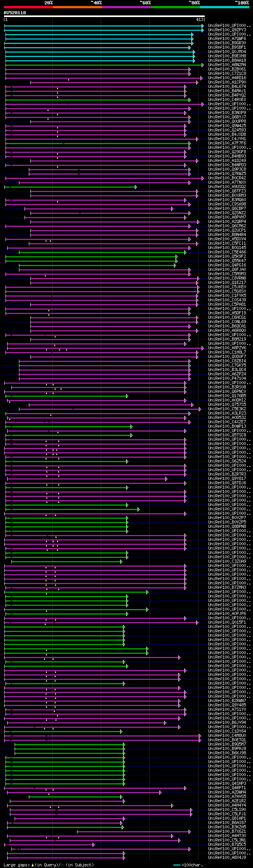This screenshot has height=868, width=253.
Task: Select label UniRef100_Q2GNZ2
Action: pos(227,213)
